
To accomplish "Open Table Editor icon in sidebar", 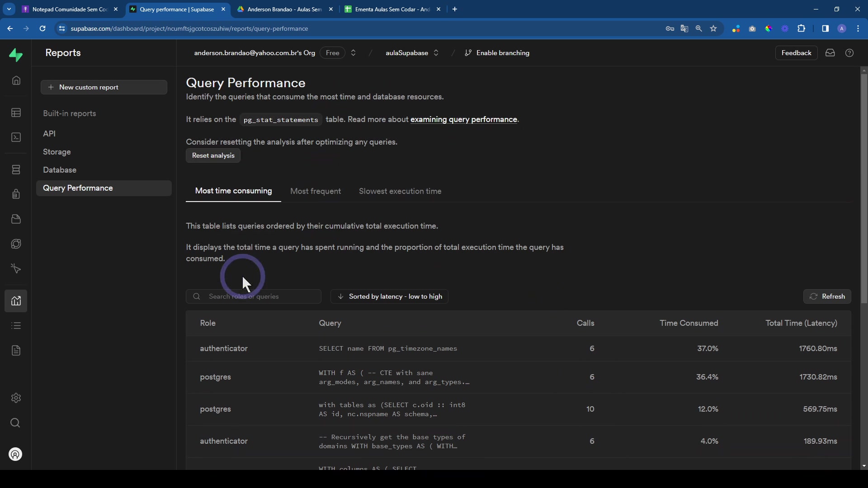I will tap(16, 113).
